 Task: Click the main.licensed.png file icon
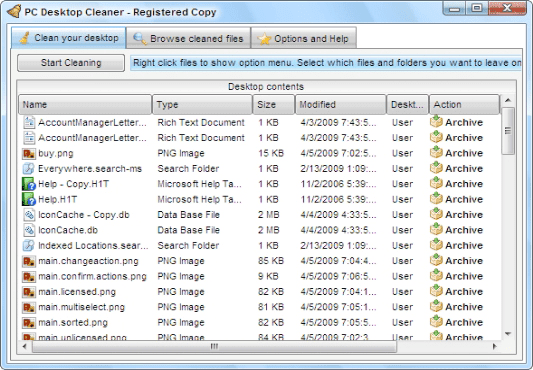point(29,292)
